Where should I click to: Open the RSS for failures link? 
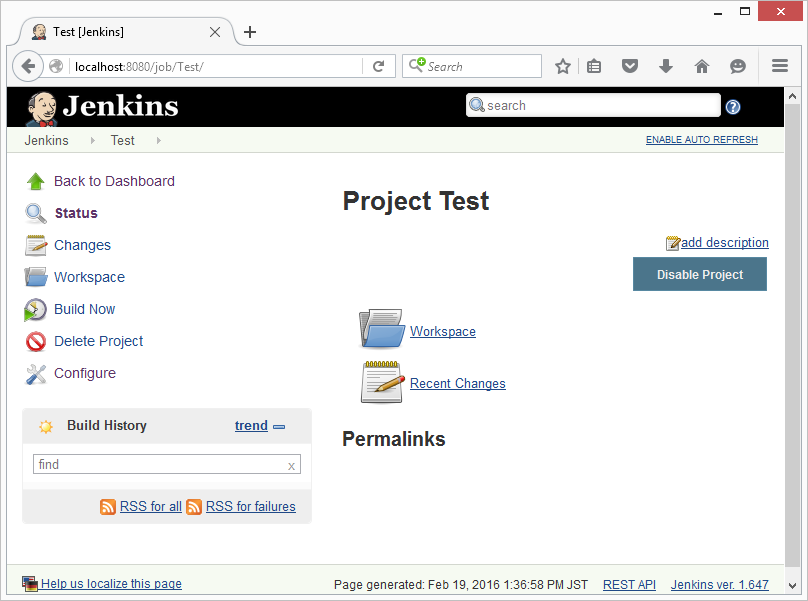pyautogui.click(x=251, y=507)
